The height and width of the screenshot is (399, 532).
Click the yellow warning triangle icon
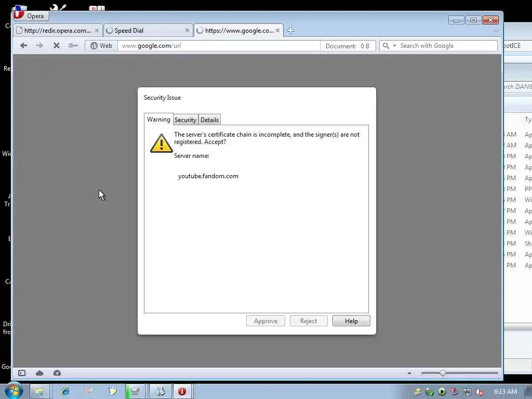click(x=162, y=143)
